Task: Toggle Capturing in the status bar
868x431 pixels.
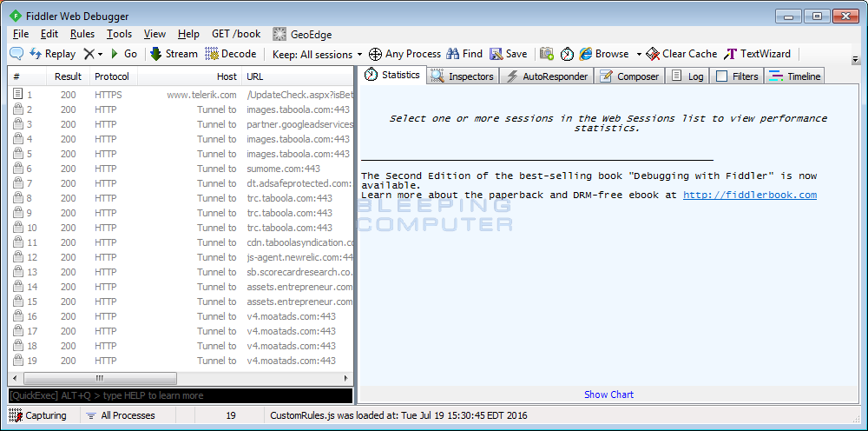Action: pyautogui.click(x=37, y=415)
